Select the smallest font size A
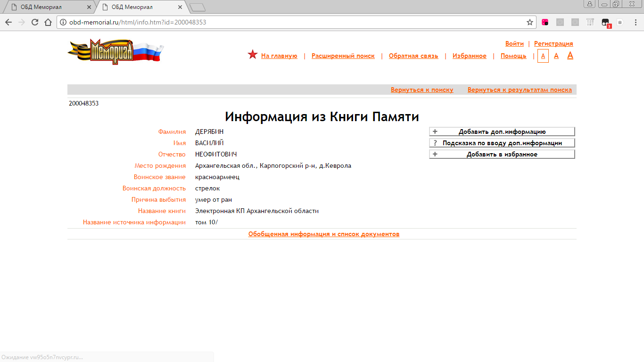644x362 pixels. point(543,56)
